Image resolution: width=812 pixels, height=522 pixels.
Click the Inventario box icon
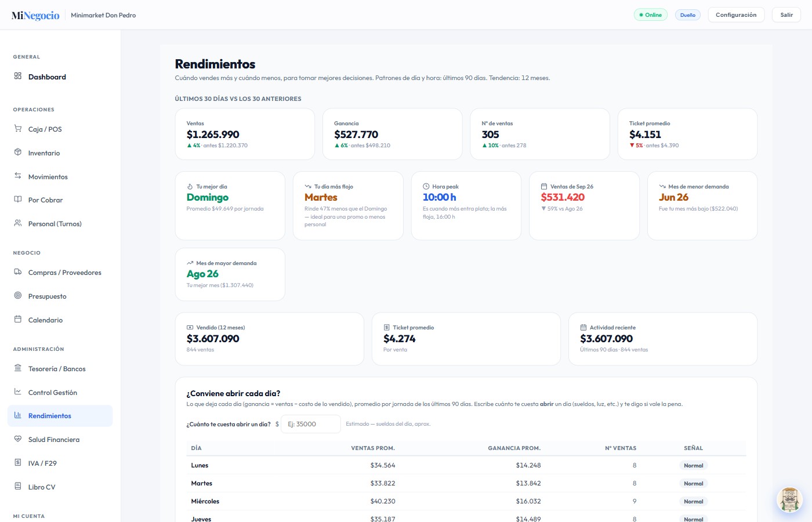pos(18,152)
